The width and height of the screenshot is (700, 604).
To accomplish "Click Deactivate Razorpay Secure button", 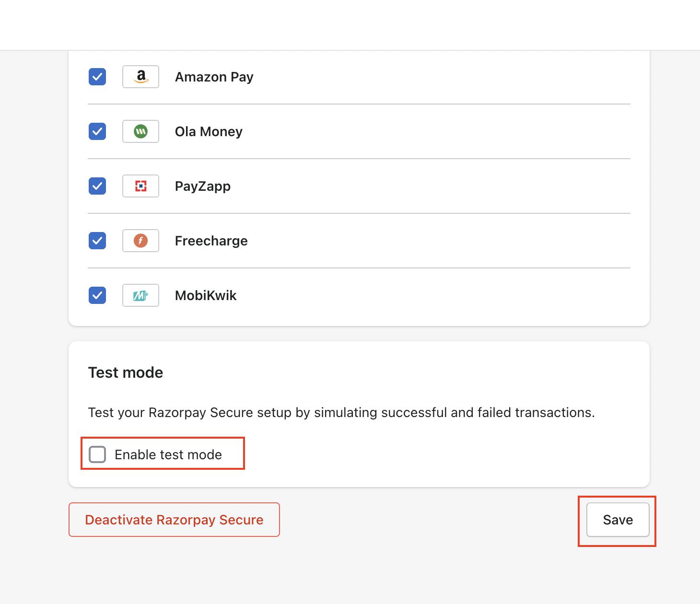I will pyautogui.click(x=174, y=520).
